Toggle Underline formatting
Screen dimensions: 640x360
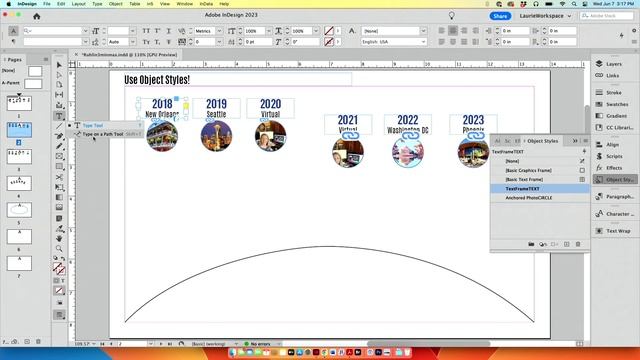click(x=168, y=31)
